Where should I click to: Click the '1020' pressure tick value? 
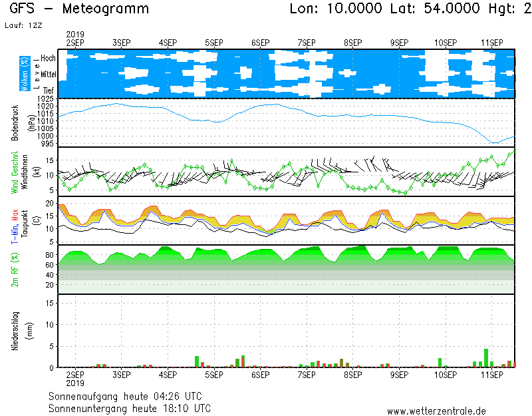tap(45, 106)
